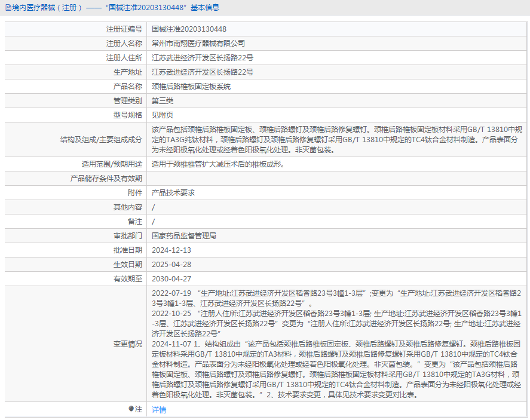Click the 生产地址 label
This screenshot has width=530, height=420.
point(128,72)
